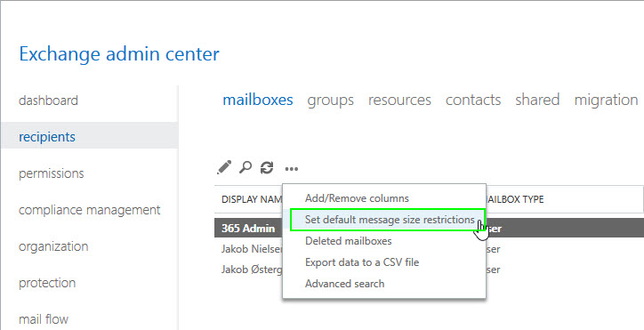
Task: Choose Add/Remove columns
Action: coord(357,198)
